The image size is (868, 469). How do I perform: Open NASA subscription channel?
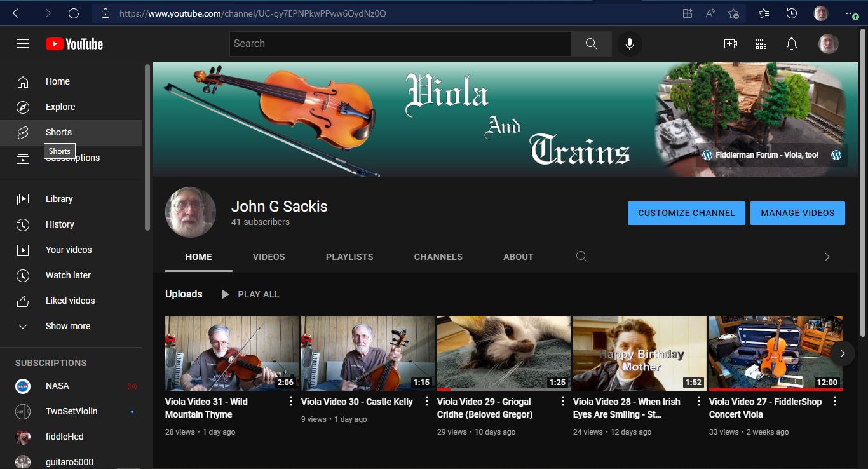coord(71,386)
